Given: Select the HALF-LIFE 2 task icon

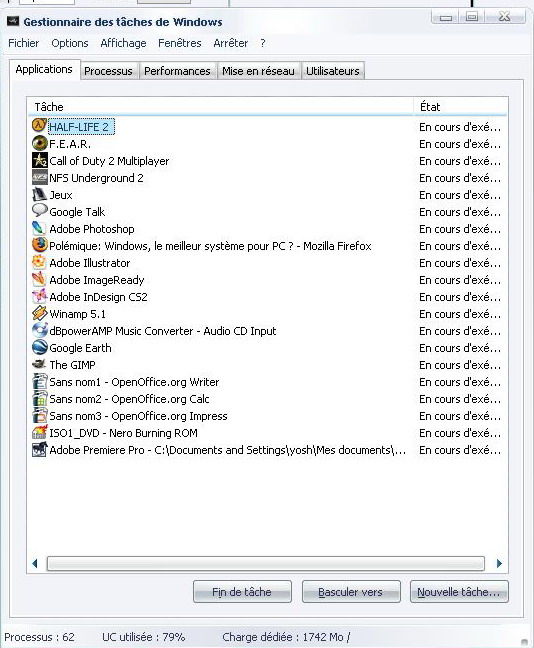Looking at the screenshot, I should point(39,125).
